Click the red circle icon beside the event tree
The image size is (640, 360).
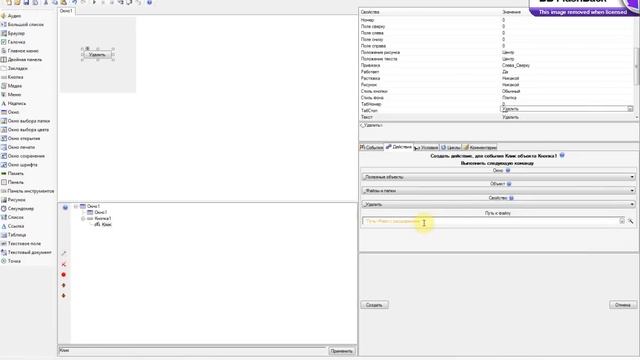point(63,275)
